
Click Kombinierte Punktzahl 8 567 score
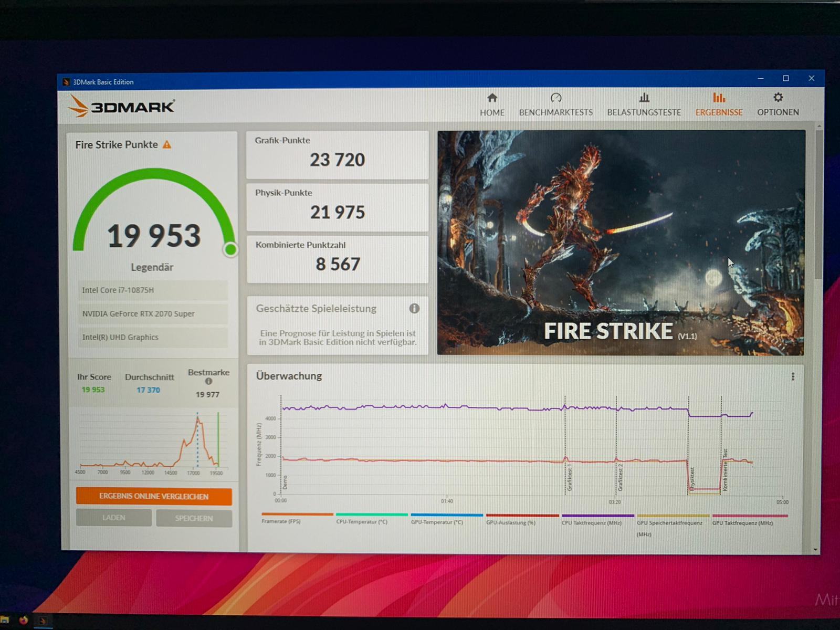338,264
